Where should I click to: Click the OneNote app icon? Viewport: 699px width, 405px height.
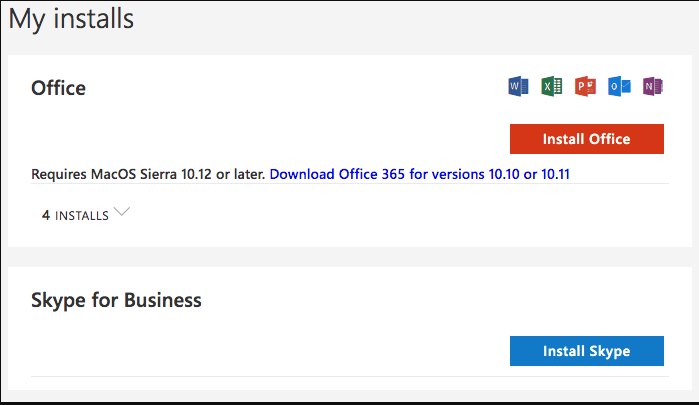653,87
